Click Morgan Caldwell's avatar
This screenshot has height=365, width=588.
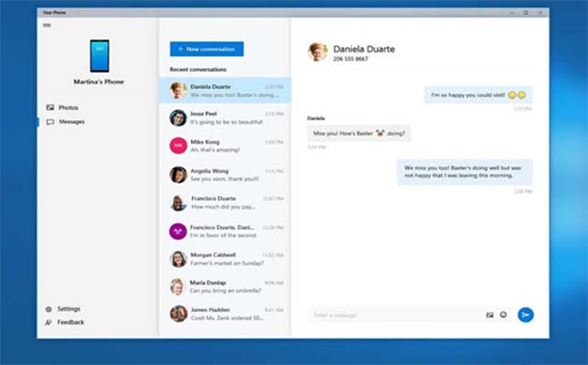[178, 259]
